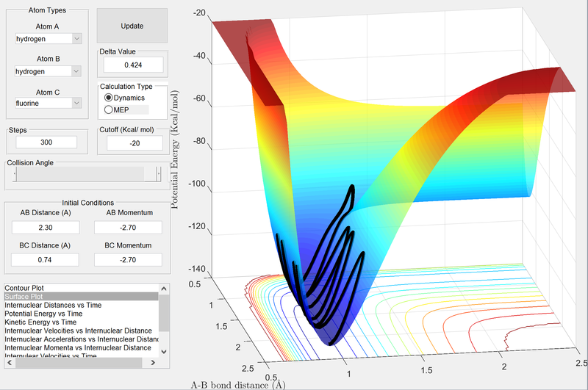Click the plot list vertical scrollbar thumb
This screenshot has width=588, height=390.
point(164,313)
